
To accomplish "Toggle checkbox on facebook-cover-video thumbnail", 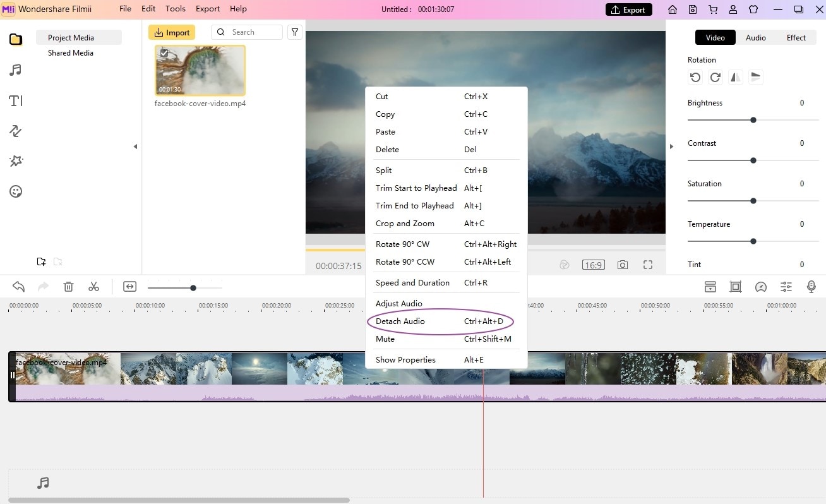I will pos(164,53).
